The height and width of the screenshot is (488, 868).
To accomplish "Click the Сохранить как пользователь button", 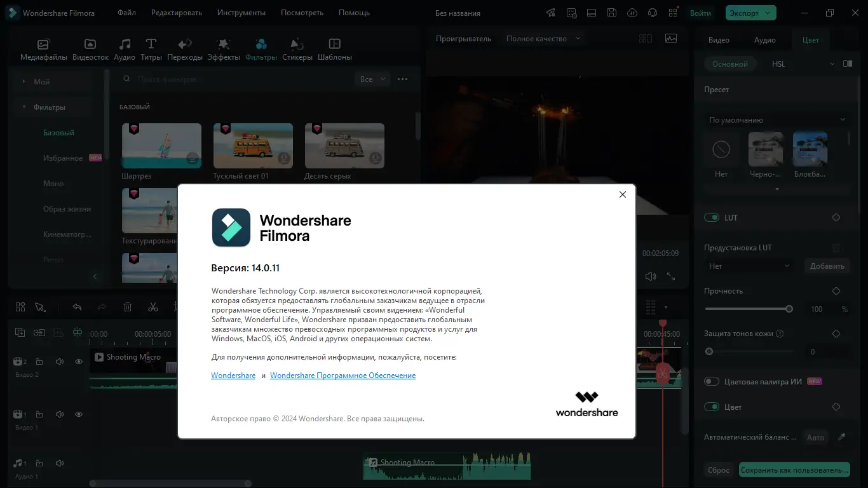I will tap(794, 470).
